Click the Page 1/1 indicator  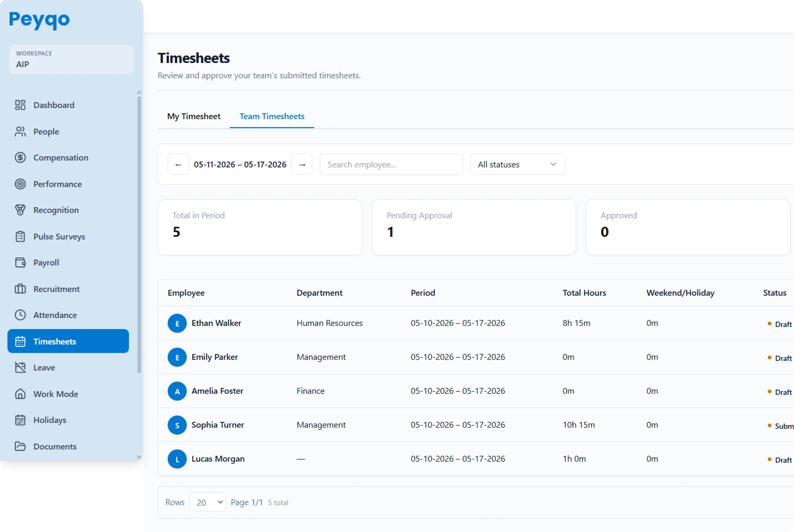247,502
